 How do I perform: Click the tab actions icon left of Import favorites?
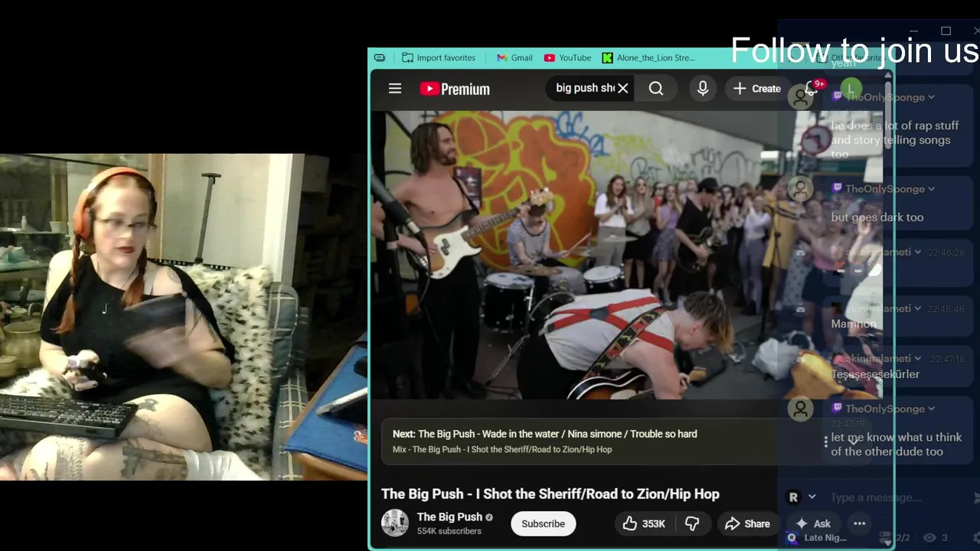coord(380,57)
